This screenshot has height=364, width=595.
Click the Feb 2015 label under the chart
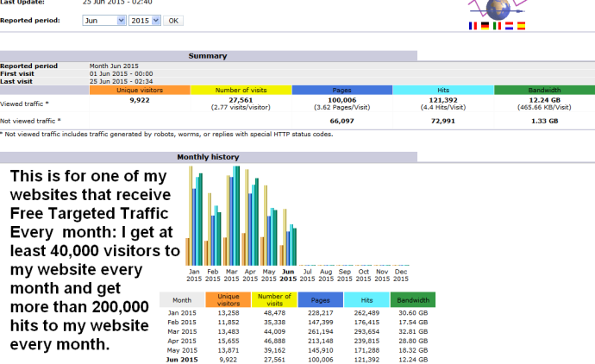(x=213, y=275)
